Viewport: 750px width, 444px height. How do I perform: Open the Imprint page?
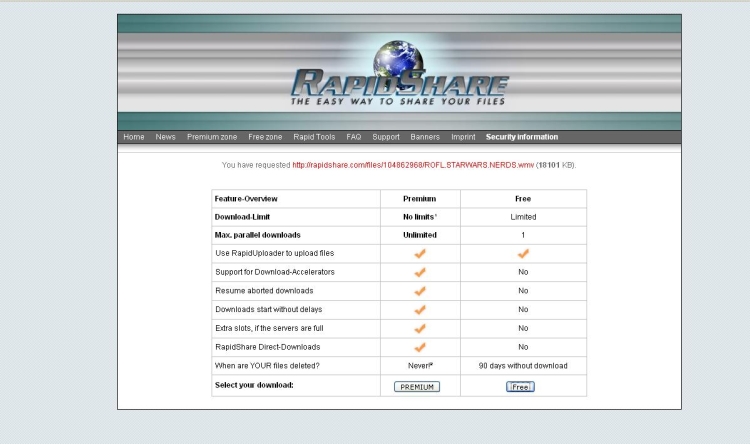463,137
